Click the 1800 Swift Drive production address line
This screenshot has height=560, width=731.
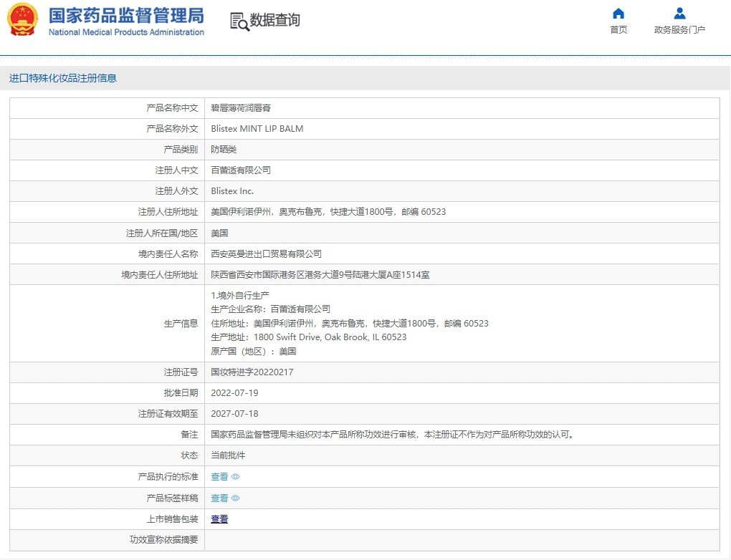click(309, 337)
